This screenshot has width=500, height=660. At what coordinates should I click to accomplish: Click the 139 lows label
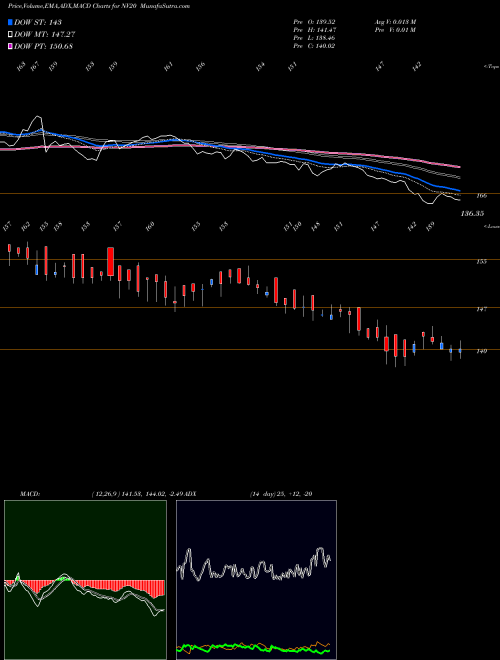430,226
